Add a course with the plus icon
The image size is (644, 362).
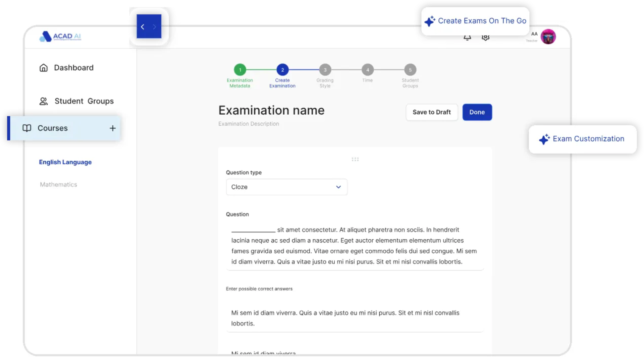113,128
